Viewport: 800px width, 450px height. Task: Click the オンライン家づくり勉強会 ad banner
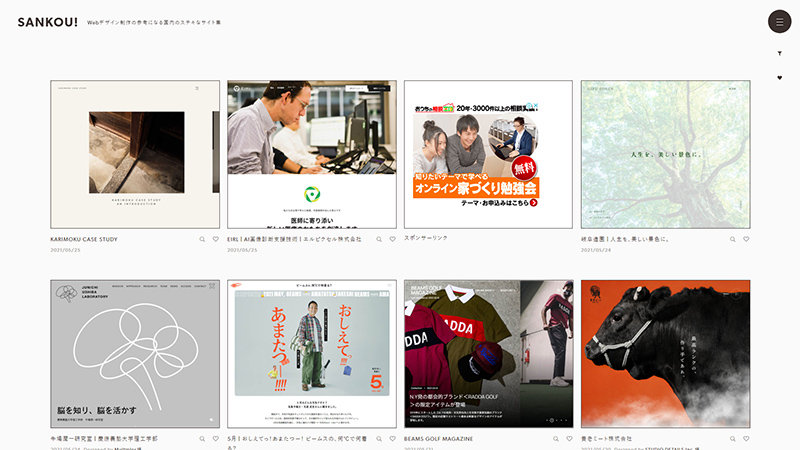pos(476,155)
